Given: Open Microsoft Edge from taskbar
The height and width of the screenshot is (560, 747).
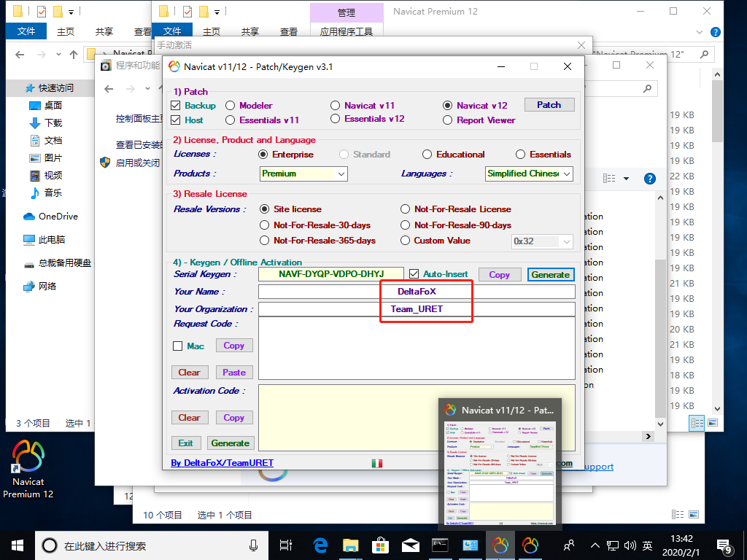Looking at the screenshot, I should coord(320,545).
